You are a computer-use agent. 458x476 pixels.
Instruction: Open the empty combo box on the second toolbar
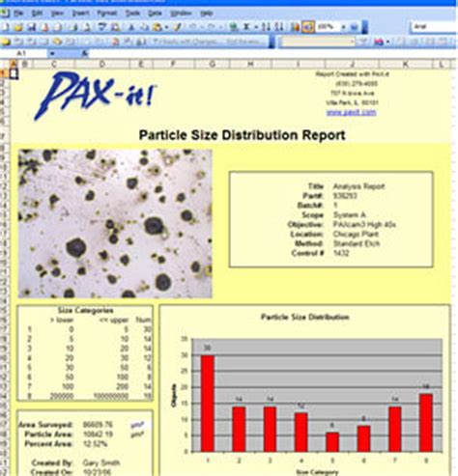pyautogui.click(x=317, y=42)
